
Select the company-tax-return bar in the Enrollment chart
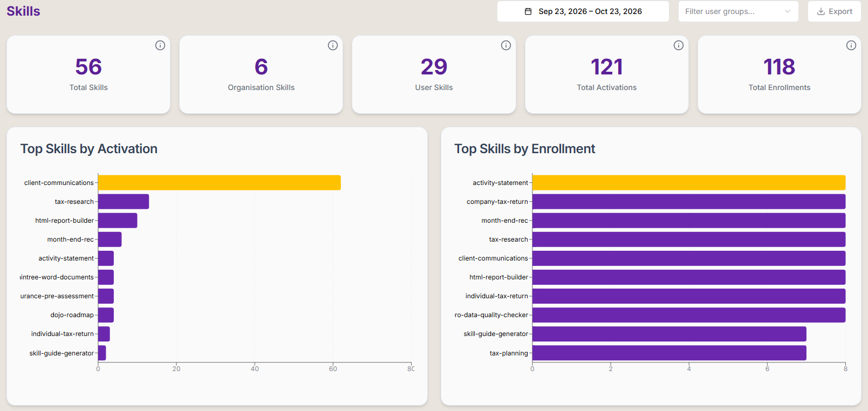pyautogui.click(x=689, y=202)
